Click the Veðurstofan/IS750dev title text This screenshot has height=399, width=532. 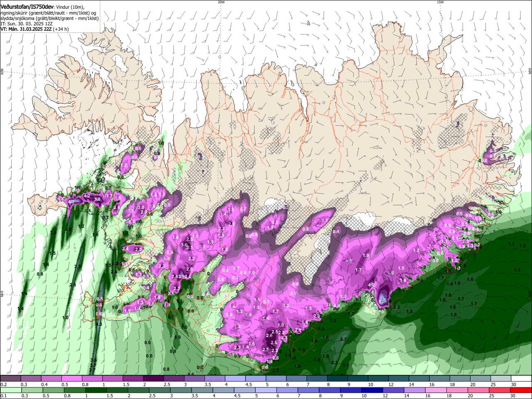pos(27,7)
